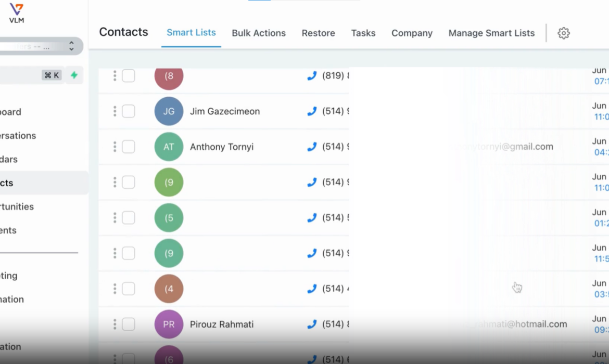
Task: Click the phone icon for Anthony Tornyi
Action: click(312, 147)
